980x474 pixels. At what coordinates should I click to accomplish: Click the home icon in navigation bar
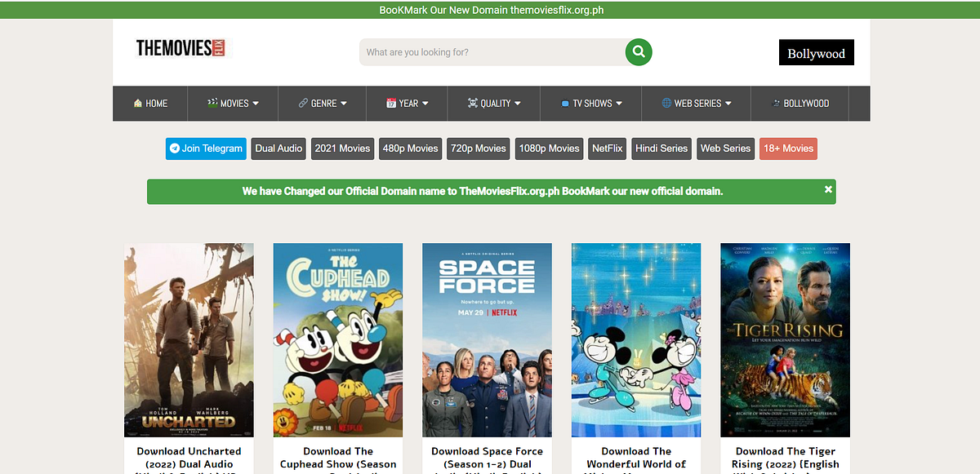tap(138, 104)
